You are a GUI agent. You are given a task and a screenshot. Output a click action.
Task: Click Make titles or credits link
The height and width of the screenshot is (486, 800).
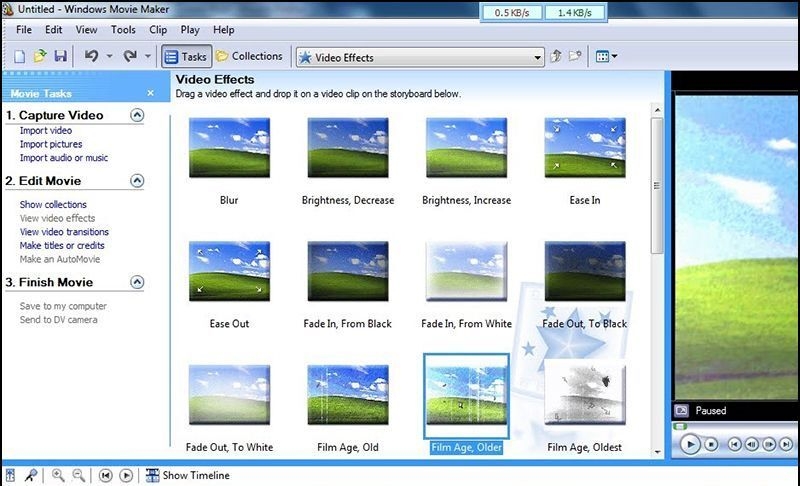[x=62, y=246]
